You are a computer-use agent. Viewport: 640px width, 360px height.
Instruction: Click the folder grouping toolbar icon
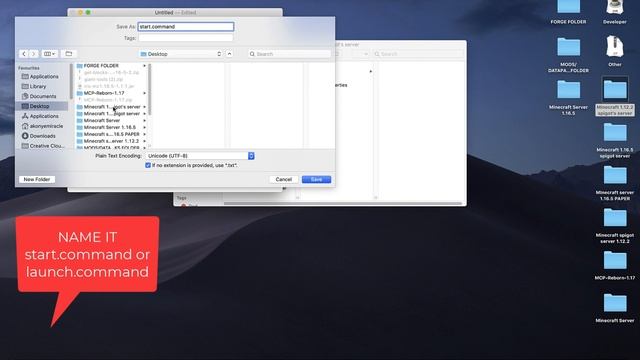tap(69, 54)
